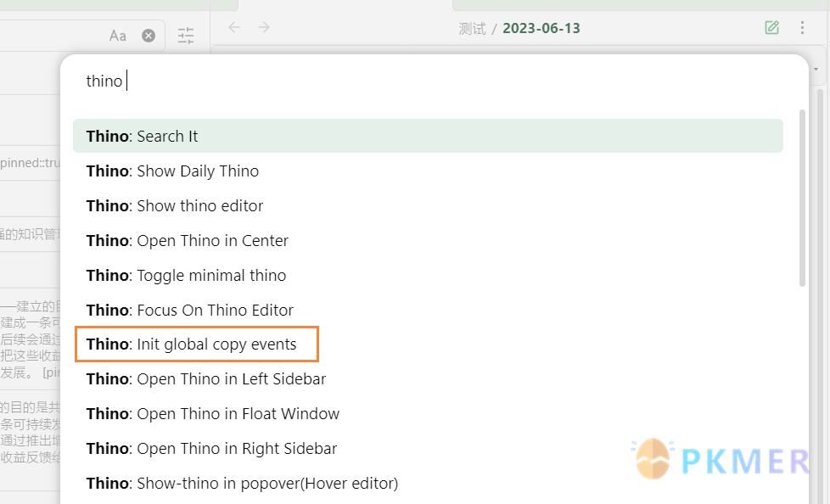
Task: Run Thino: Show-thino in popover(Hover editor)
Action: pos(428,484)
